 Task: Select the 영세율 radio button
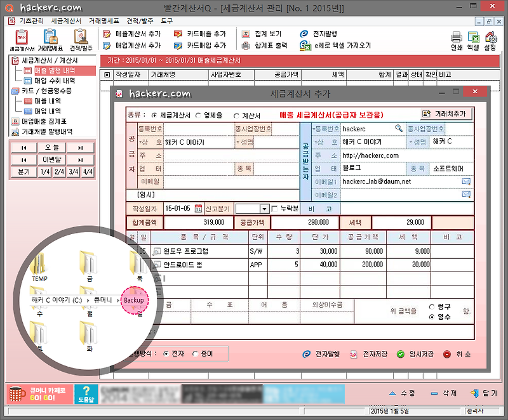[198, 115]
